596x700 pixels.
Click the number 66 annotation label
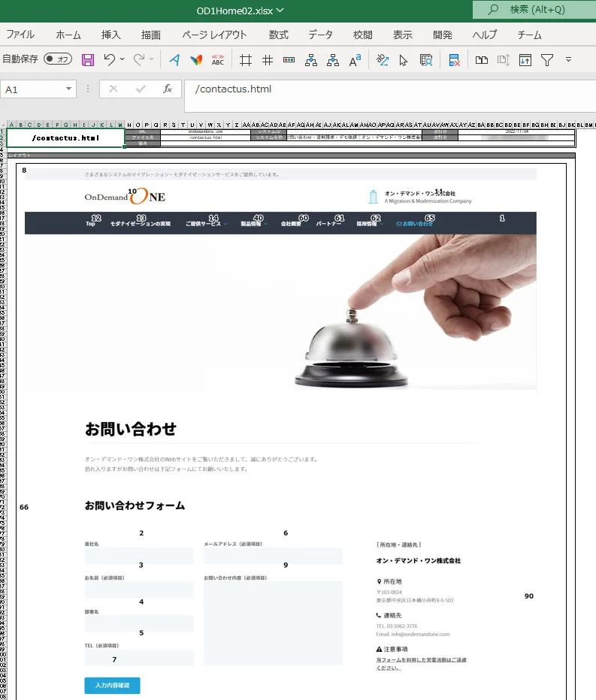[24, 507]
